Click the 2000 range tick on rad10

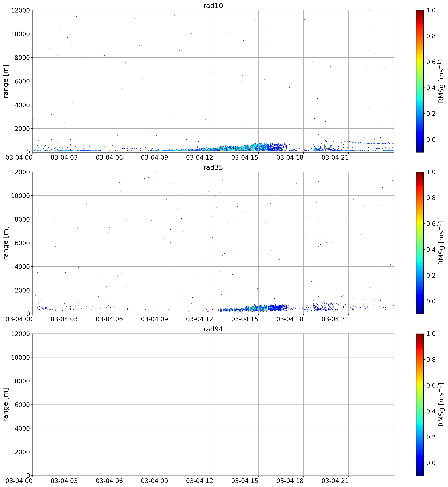click(22, 128)
